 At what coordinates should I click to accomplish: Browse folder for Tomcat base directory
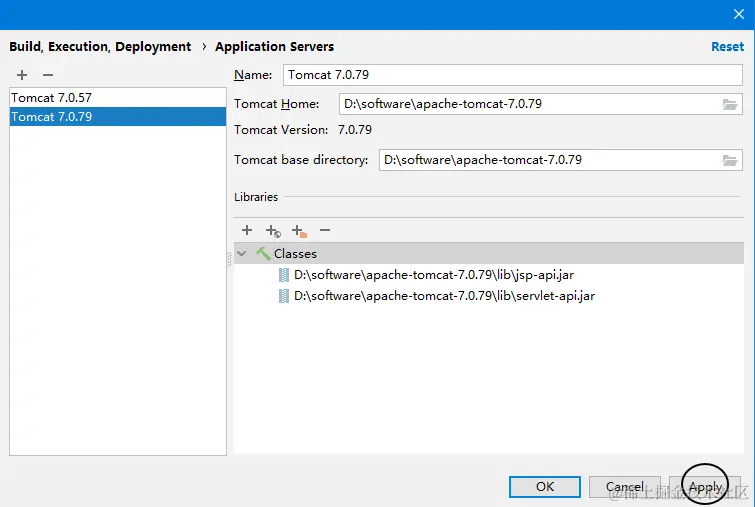(x=730, y=160)
